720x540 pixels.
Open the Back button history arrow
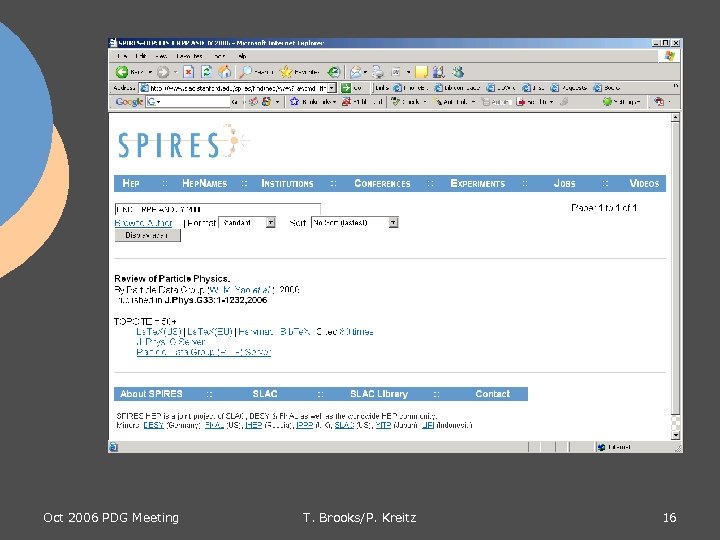point(150,72)
